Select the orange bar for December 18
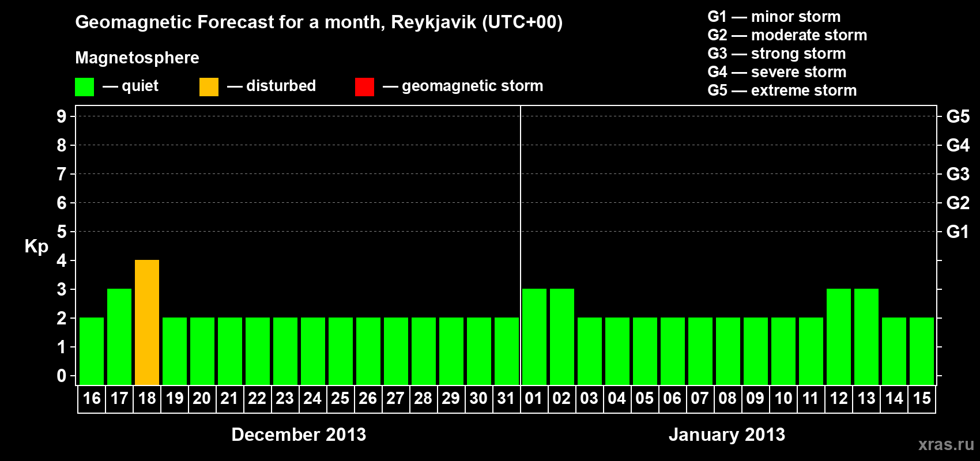This screenshot has width=980, height=461. pyautogui.click(x=147, y=322)
